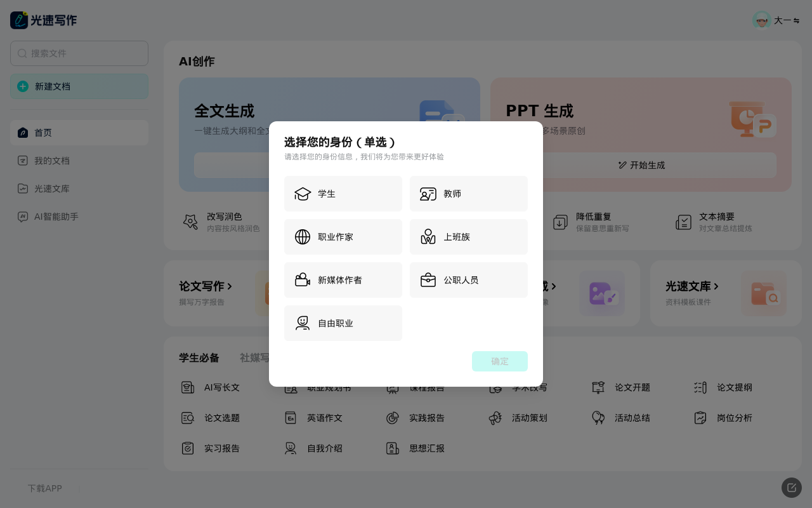Select 自由职业 as your identity
Screen dimensions: 812x508
click(x=343, y=323)
